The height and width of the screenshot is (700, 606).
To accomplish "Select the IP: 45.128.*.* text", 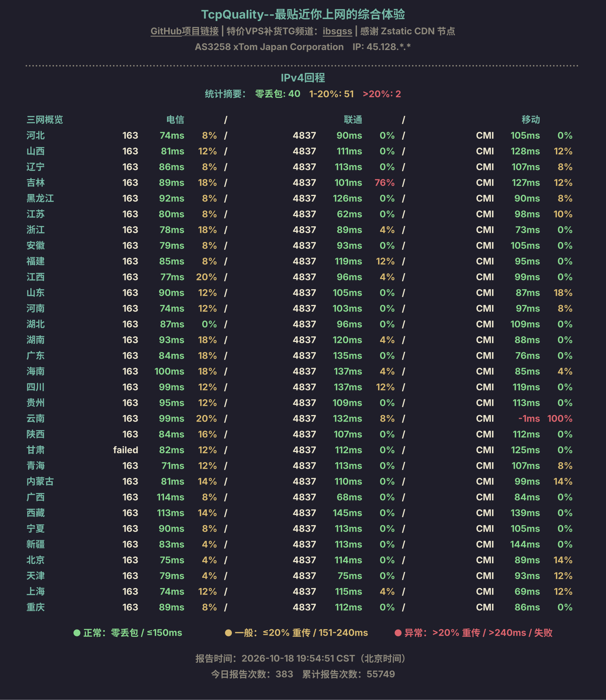I will 381,47.
